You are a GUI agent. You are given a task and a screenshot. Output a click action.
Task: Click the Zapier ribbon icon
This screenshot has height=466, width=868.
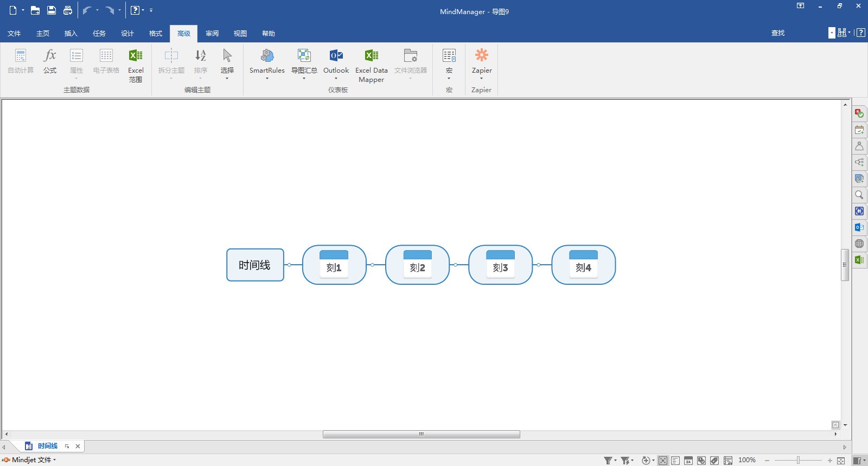pyautogui.click(x=482, y=55)
